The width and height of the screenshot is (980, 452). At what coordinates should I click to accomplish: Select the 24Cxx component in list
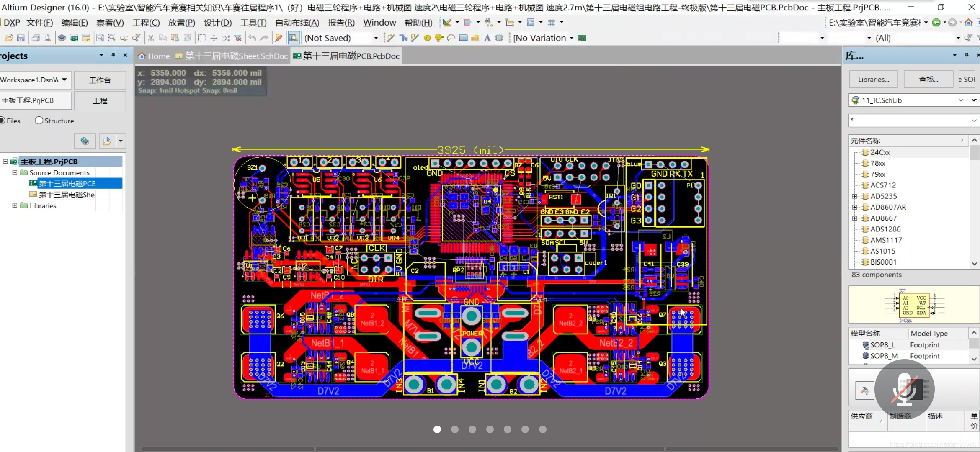coord(880,152)
